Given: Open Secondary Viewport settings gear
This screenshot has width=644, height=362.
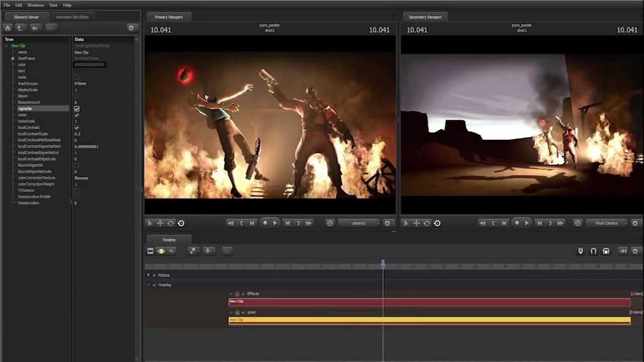Looking at the screenshot, I should 635,223.
